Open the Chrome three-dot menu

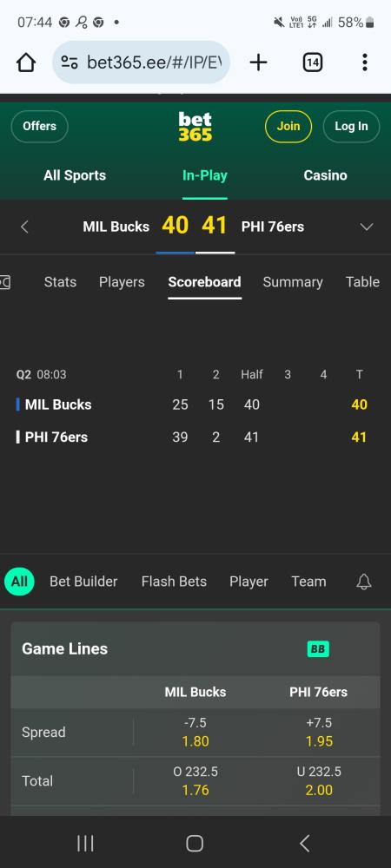click(364, 62)
